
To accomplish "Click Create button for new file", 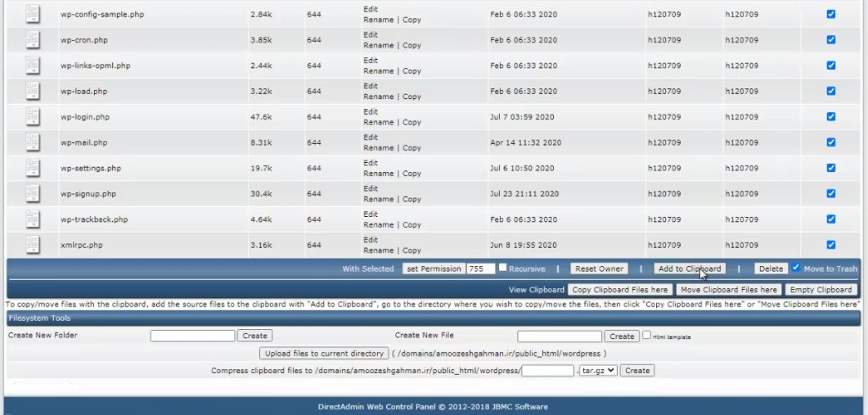I will [x=622, y=336].
